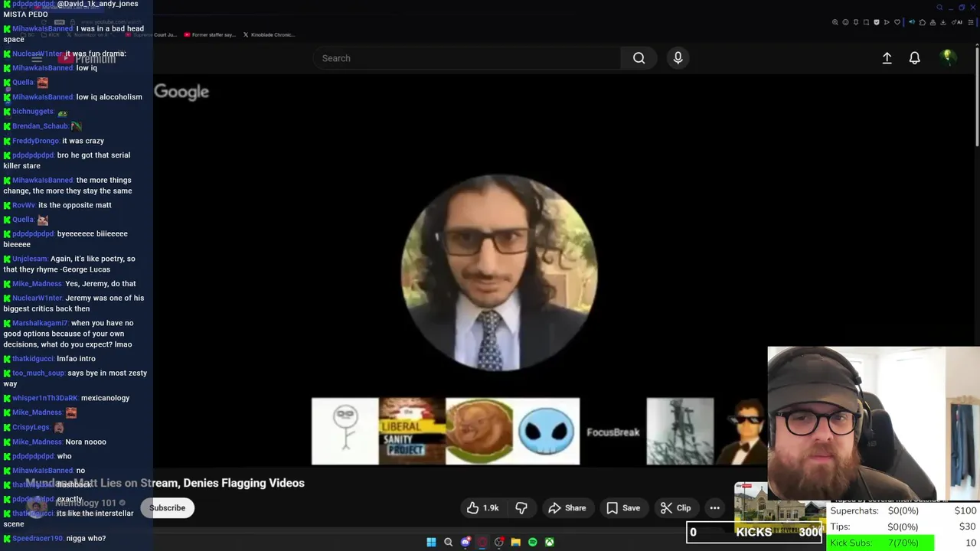This screenshot has height=551, width=980.
Task: Click the blue skull avatar thumbnail
Action: [x=547, y=432]
